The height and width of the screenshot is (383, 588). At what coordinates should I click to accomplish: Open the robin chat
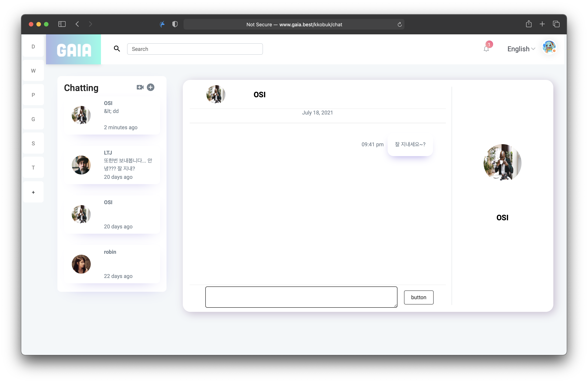pyautogui.click(x=112, y=264)
